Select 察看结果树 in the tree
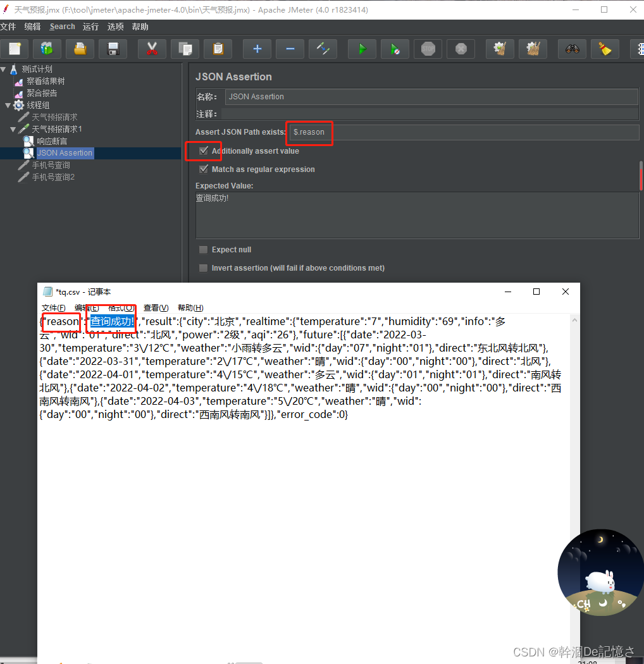Screen dimensions: 644x664 click(46, 81)
